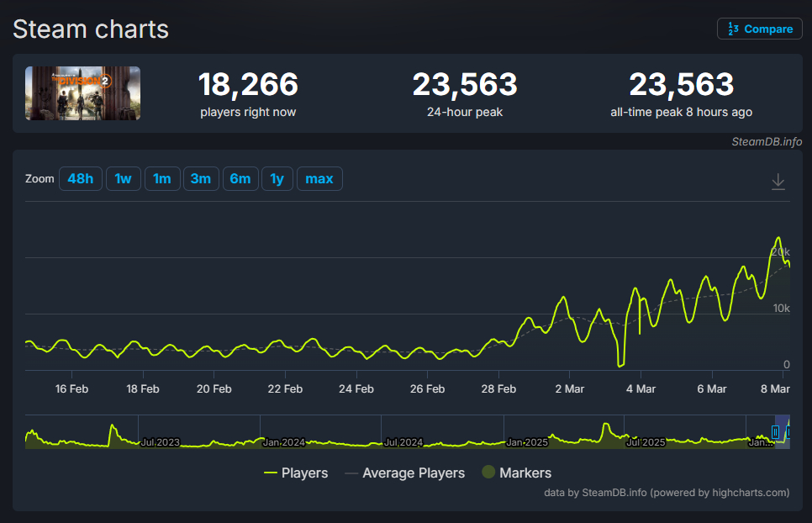Click The Division 2 game thumbnail
This screenshot has width=812, height=523.
pyautogui.click(x=82, y=93)
